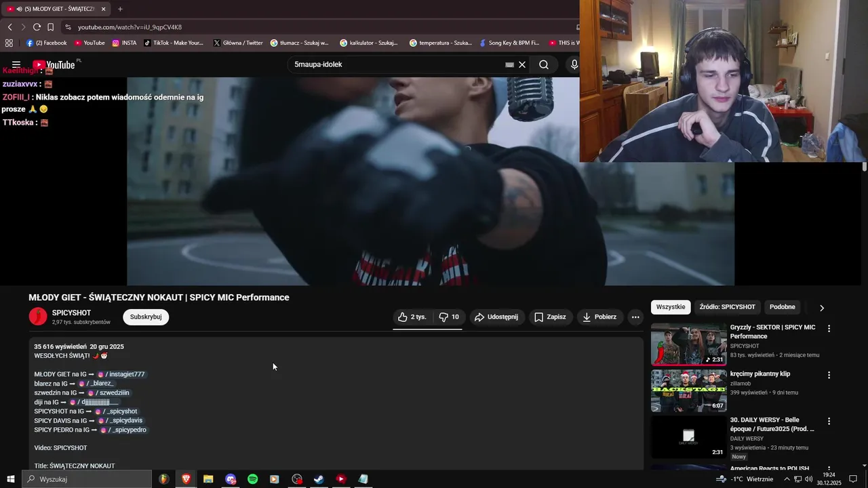Open the Główna / Twitter bookmark
868x488 pixels.
tap(238, 43)
